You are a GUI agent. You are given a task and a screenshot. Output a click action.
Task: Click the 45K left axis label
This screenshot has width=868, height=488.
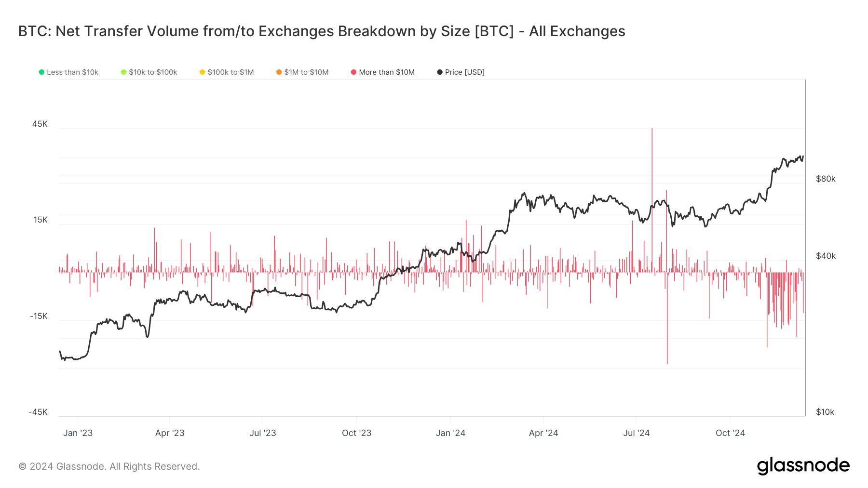pyautogui.click(x=40, y=124)
